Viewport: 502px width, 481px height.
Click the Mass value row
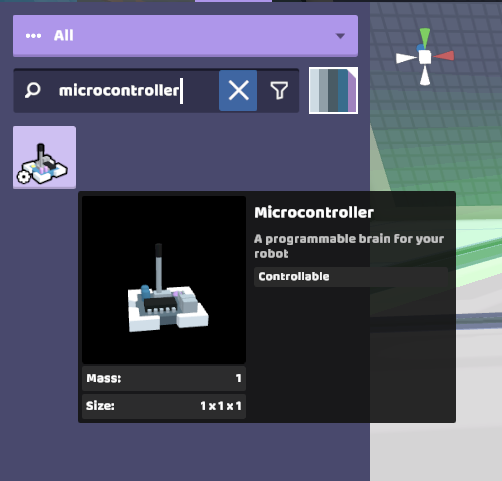coord(164,378)
